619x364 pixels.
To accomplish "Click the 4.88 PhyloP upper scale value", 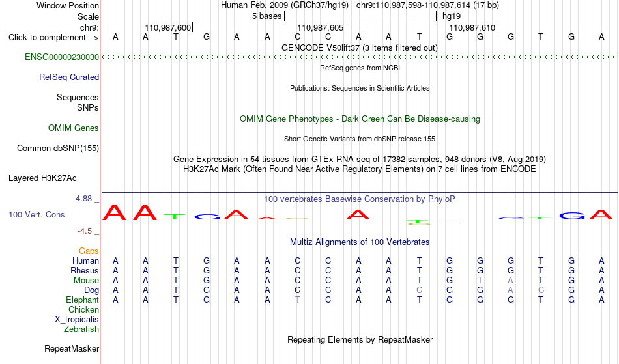I will (x=83, y=199).
